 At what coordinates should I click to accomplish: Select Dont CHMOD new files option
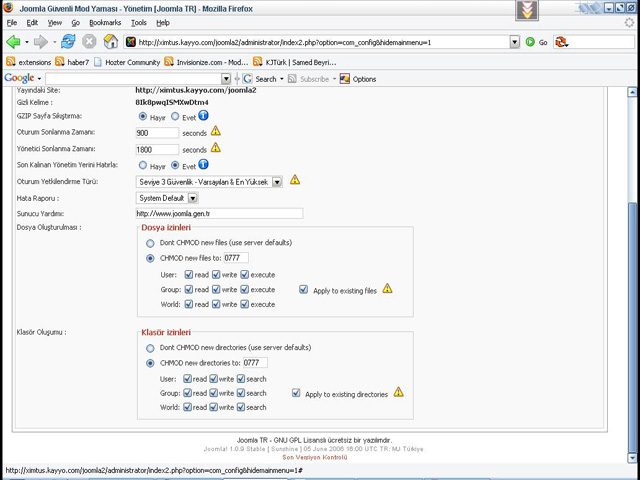pos(150,243)
